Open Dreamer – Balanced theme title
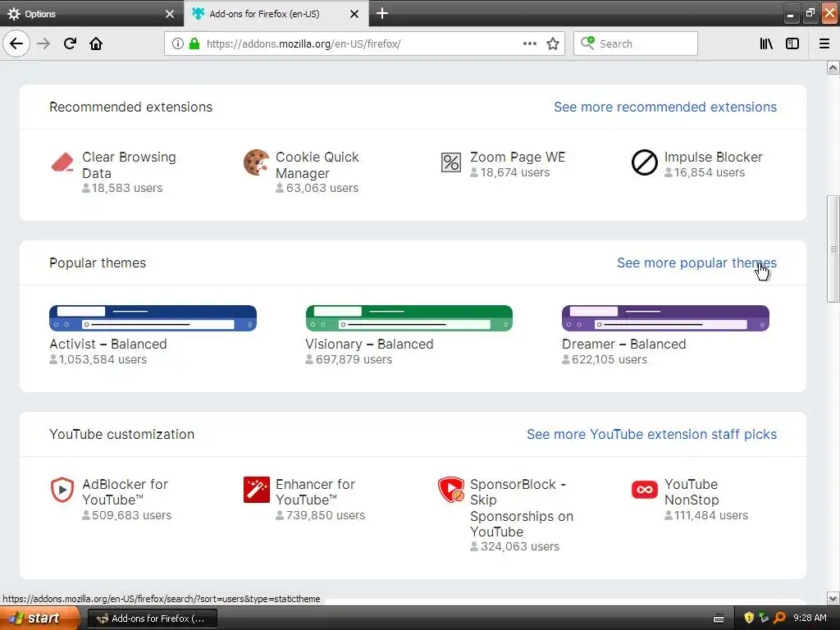The image size is (840, 630). tap(623, 344)
